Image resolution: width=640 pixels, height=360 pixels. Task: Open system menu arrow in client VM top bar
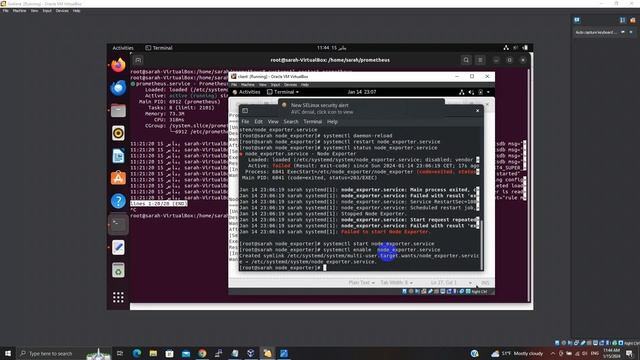489,92
